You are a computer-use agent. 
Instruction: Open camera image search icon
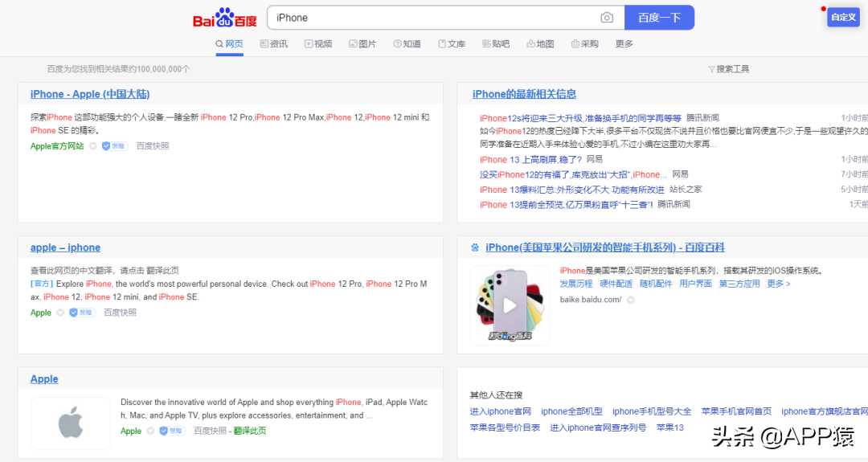pyautogui.click(x=607, y=18)
